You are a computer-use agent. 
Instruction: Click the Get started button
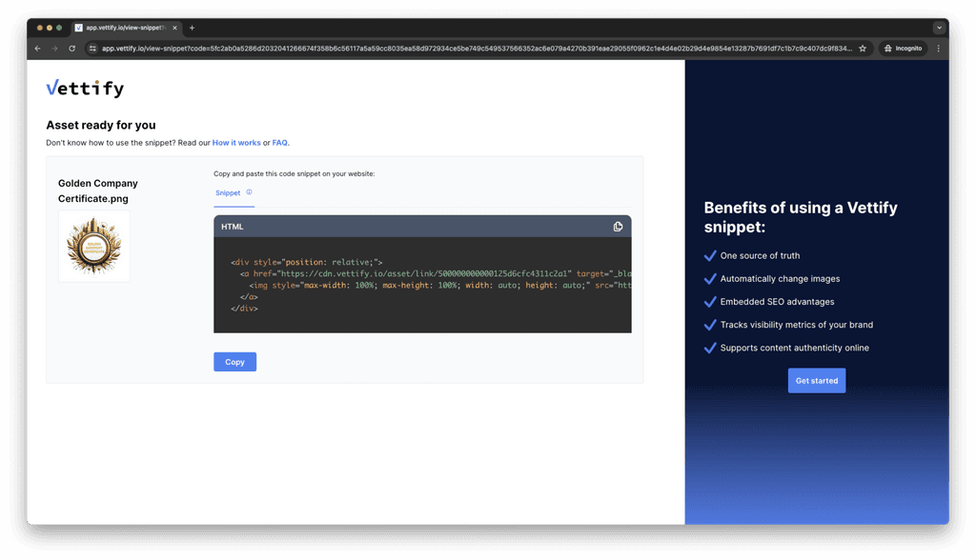point(817,381)
